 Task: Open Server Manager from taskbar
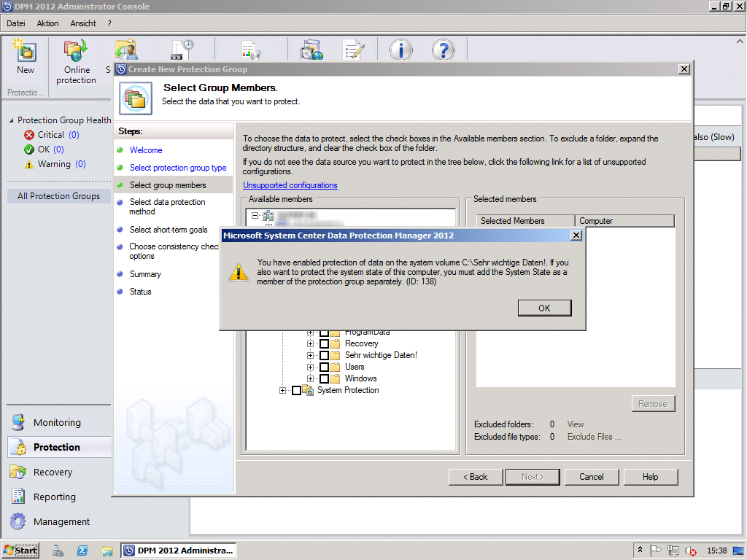tap(58, 551)
